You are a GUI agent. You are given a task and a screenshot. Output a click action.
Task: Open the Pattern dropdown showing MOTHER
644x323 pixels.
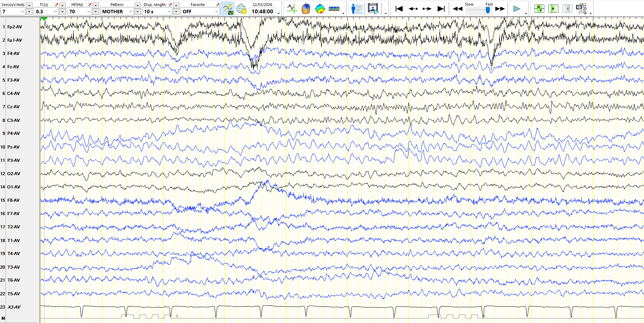point(117,12)
